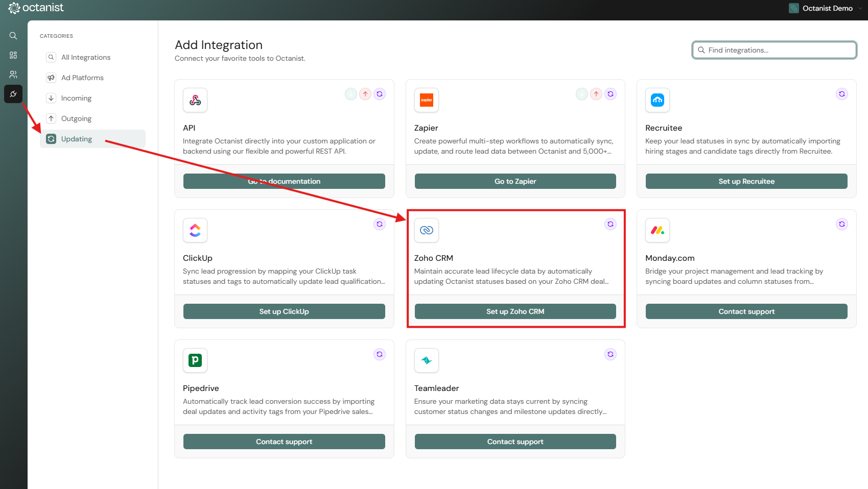
Task: Toggle the outgoing badge on the Zapier card
Action: click(x=596, y=93)
